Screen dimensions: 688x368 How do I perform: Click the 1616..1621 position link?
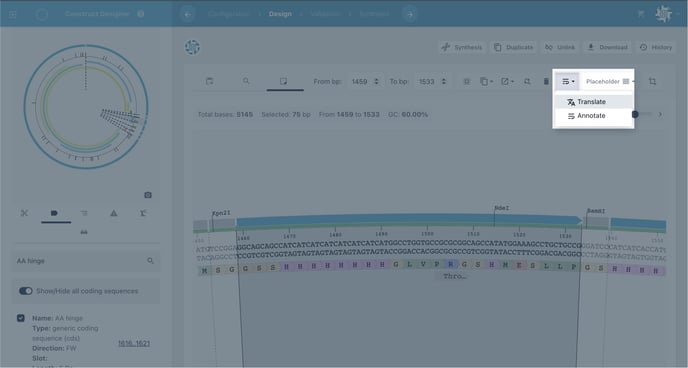coord(134,343)
